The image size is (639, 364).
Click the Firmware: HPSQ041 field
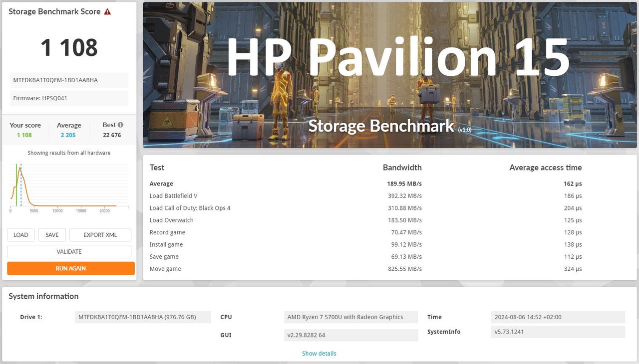(x=69, y=98)
